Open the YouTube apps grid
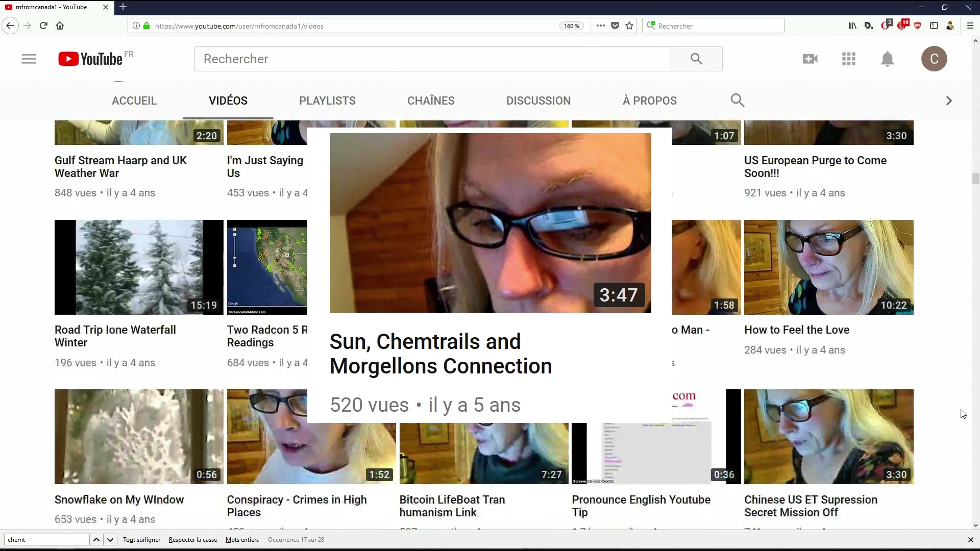The height and width of the screenshot is (551, 980). (x=849, y=59)
